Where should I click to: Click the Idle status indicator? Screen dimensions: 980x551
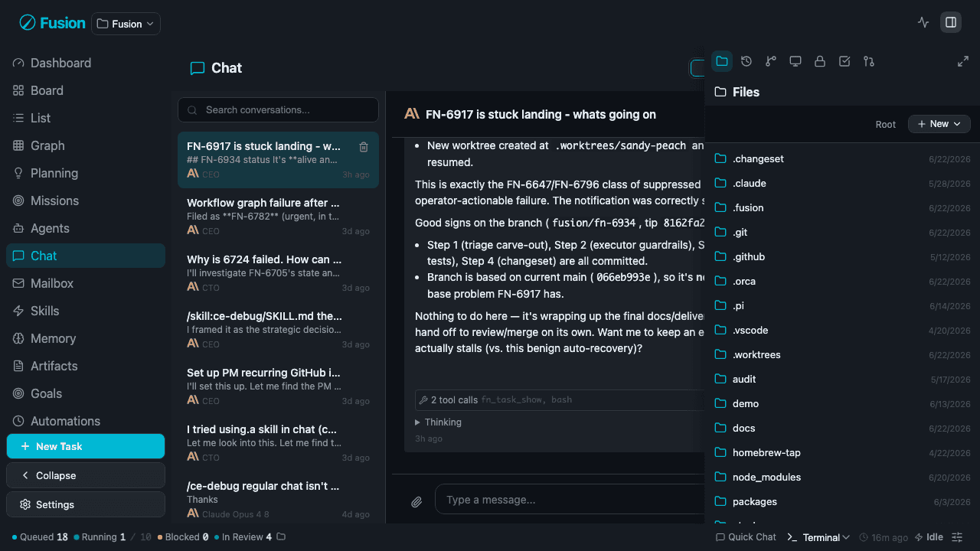pos(929,537)
